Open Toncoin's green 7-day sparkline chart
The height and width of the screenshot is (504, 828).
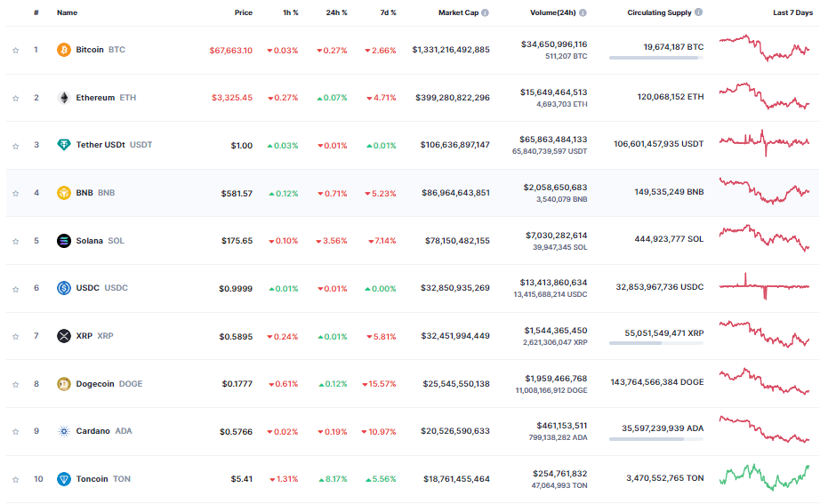[764, 477]
